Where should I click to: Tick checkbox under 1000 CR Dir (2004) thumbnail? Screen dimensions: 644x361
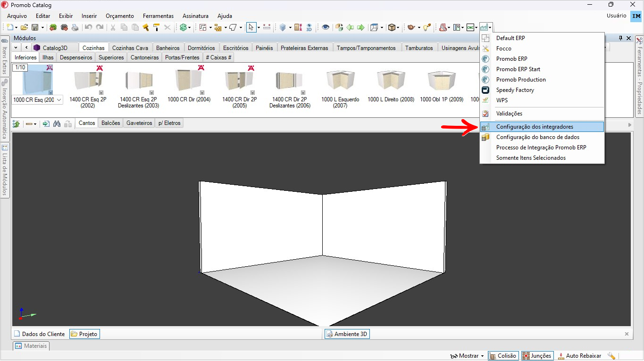[x=202, y=93]
